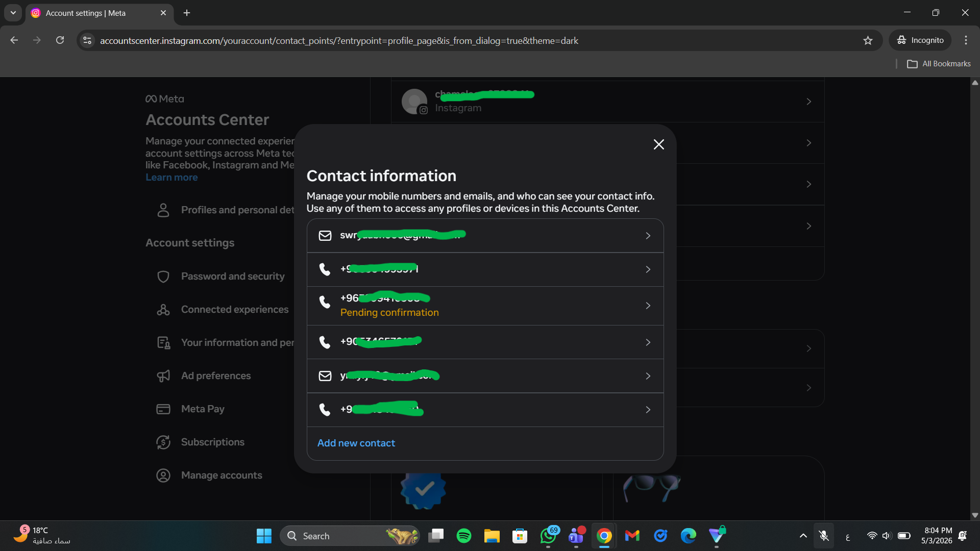The width and height of the screenshot is (980, 551).
Task: Open the Learn more link in Accounts Center
Action: pyautogui.click(x=171, y=177)
